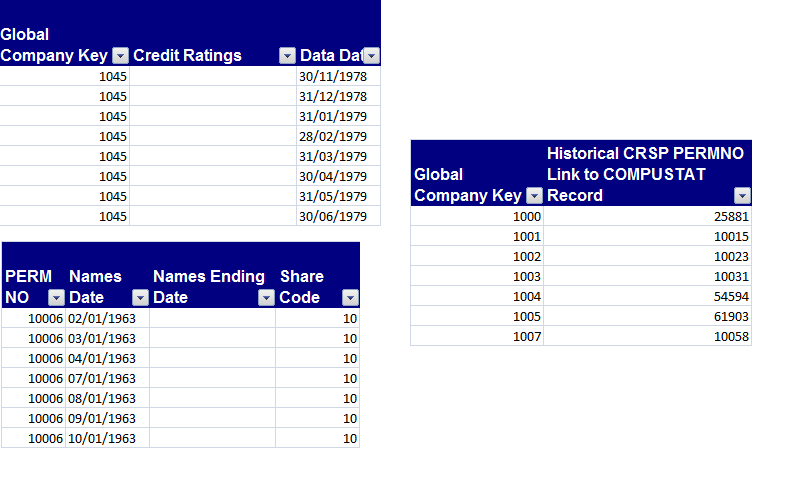Click the cell with date 28/02/1979
The height and width of the screenshot is (480, 798).
pyautogui.click(x=338, y=136)
